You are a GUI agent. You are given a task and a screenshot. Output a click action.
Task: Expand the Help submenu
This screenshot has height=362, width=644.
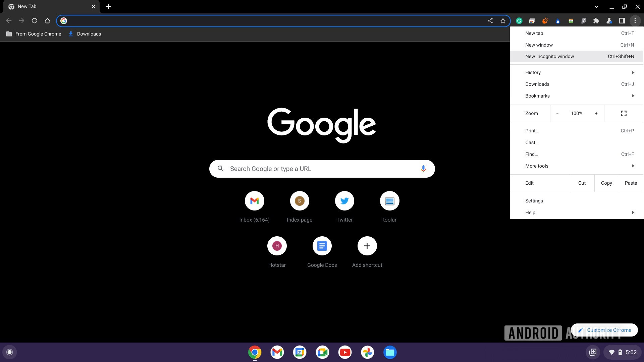point(633,212)
